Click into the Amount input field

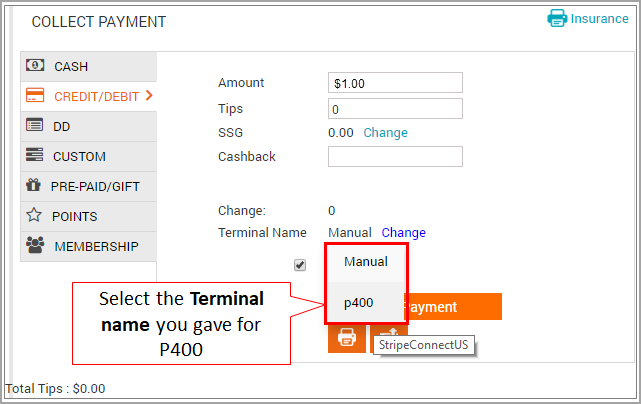395,83
